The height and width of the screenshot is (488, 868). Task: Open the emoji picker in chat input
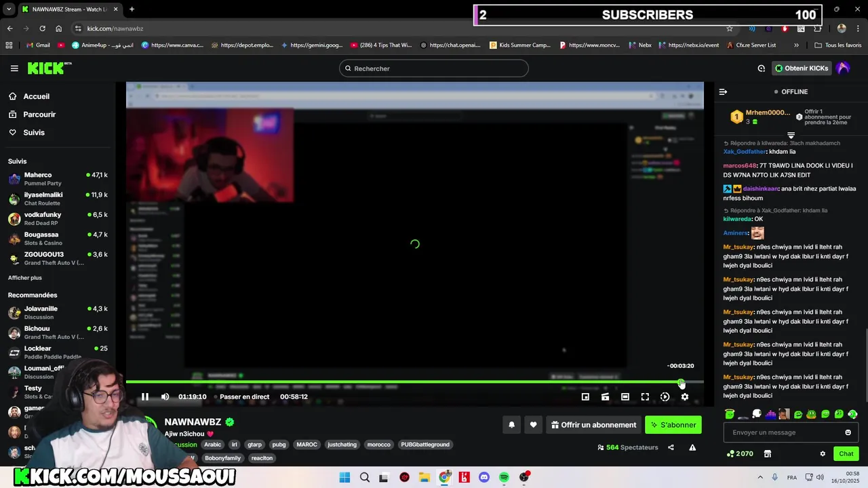848,432
